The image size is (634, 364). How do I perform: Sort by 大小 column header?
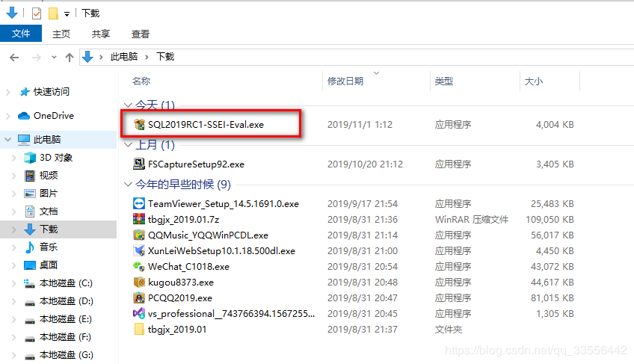[533, 81]
